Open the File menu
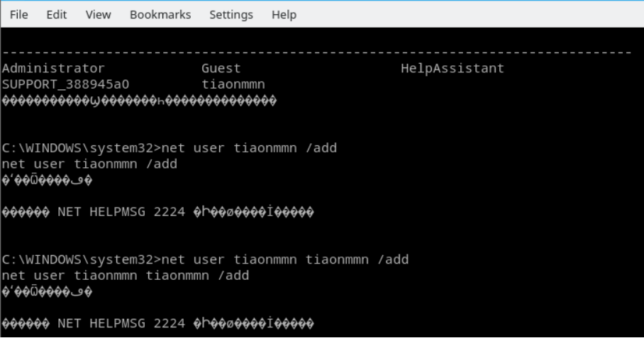 [17, 15]
